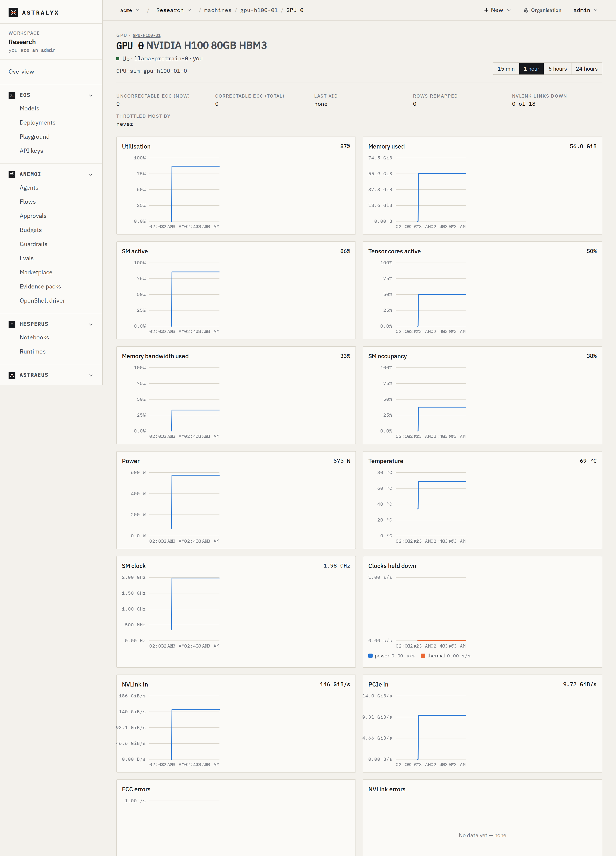This screenshot has height=856, width=616.
Task: Open Models in sidebar
Action: click(30, 108)
